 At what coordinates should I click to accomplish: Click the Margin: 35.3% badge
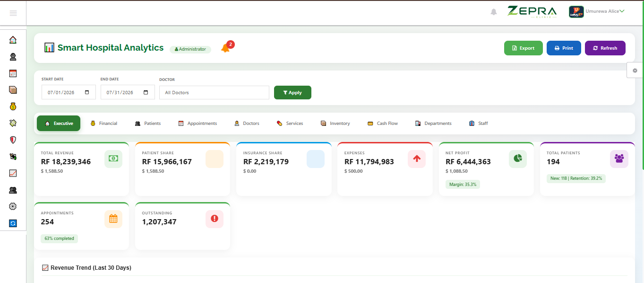tap(463, 184)
